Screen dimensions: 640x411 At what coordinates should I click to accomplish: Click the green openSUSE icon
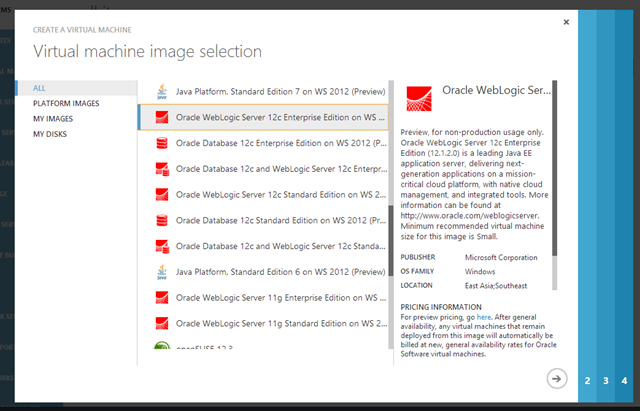pyautogui.click(x=162, y=345)
